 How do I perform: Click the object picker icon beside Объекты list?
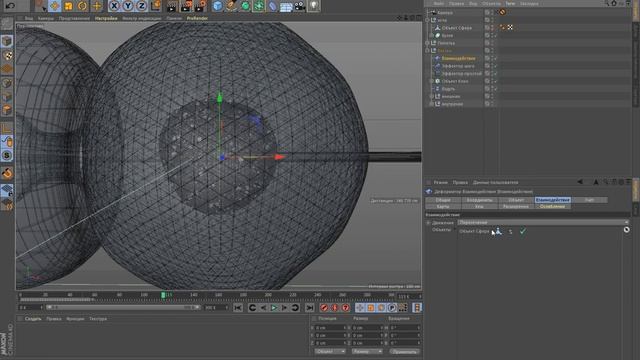627,230
